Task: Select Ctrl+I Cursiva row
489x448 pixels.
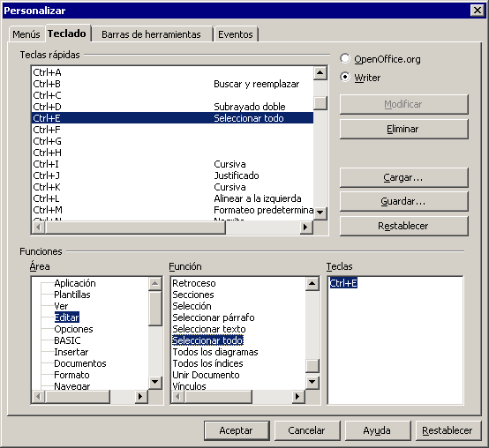Action: (172, 164)
